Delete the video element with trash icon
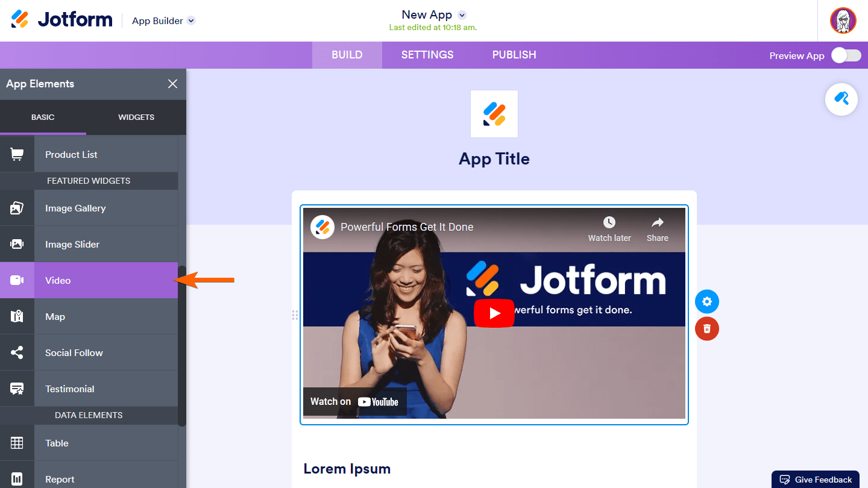 tap(707, 328)
